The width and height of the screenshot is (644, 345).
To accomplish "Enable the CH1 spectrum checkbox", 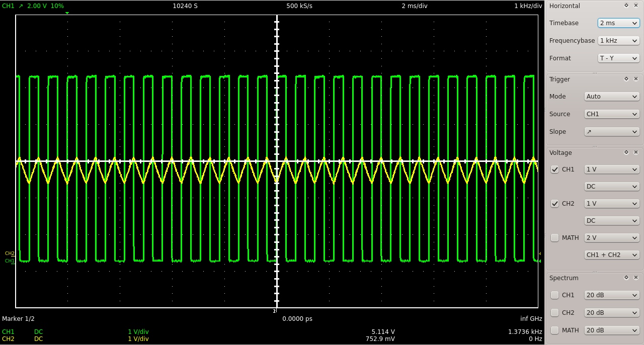I will 555,295.
